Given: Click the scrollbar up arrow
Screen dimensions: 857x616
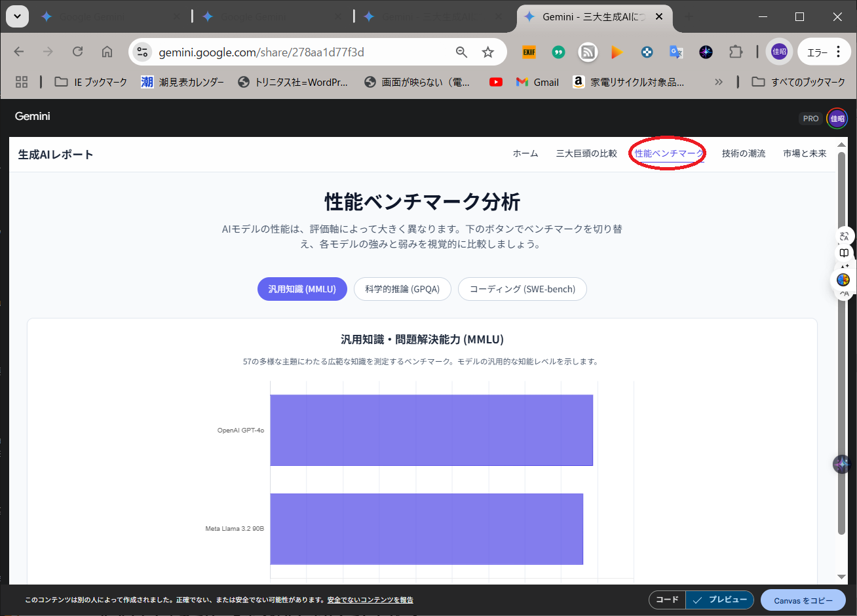Looking at the screenshot, I should pyautogui.click(x=842, y=144).
